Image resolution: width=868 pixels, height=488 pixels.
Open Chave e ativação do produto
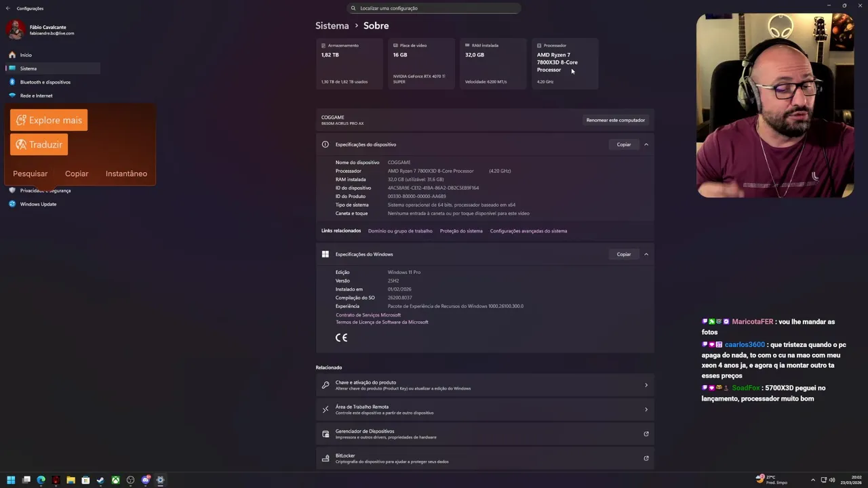[x=485, y=385]
